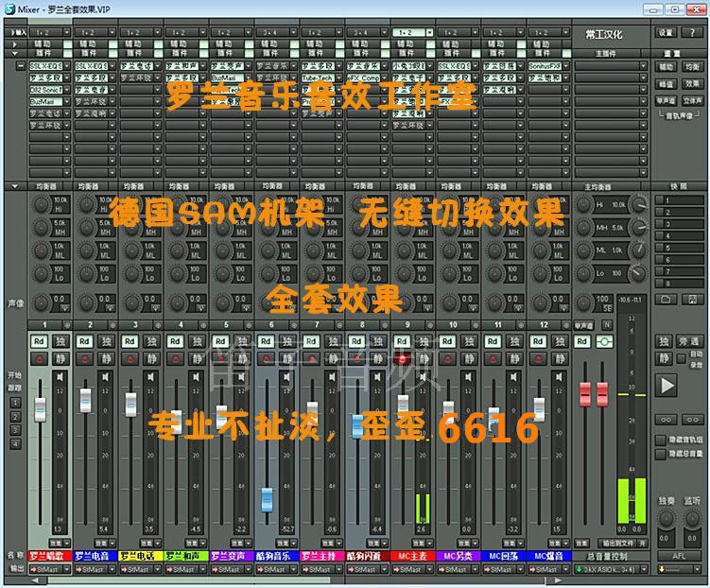Toggle the 自动录音 checkbox
Screen dimensions: 710x588
pos(681,359)
